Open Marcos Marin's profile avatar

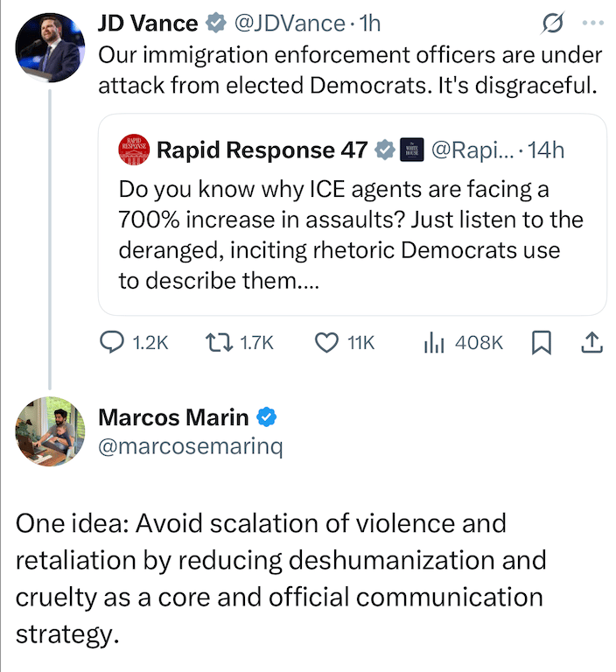50,431
